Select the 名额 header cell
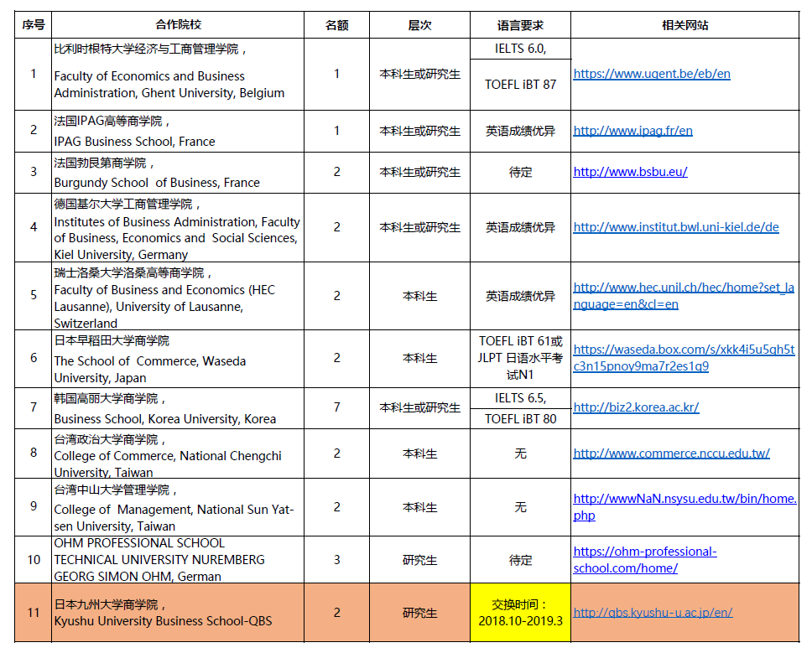This screenshot has height=653, width=812. click(x=336, y=25)
